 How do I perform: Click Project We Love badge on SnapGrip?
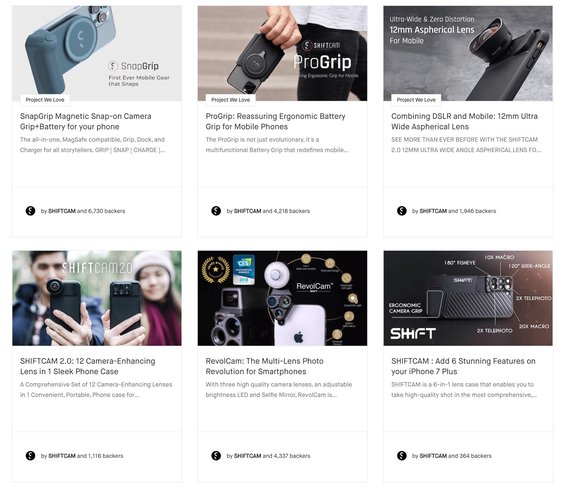pyautogui.click(x=45, y=100)
